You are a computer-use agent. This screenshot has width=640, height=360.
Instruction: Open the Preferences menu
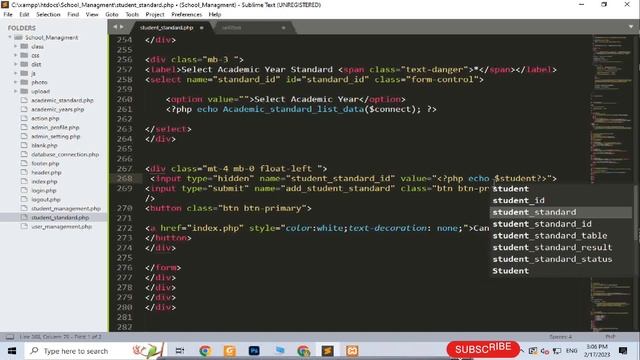[187, 14]
